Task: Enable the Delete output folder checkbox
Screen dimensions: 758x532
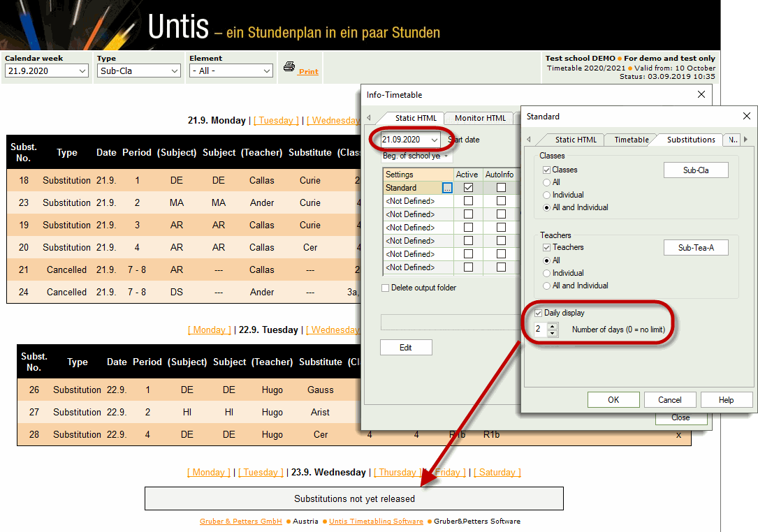Action: point(386,288)
